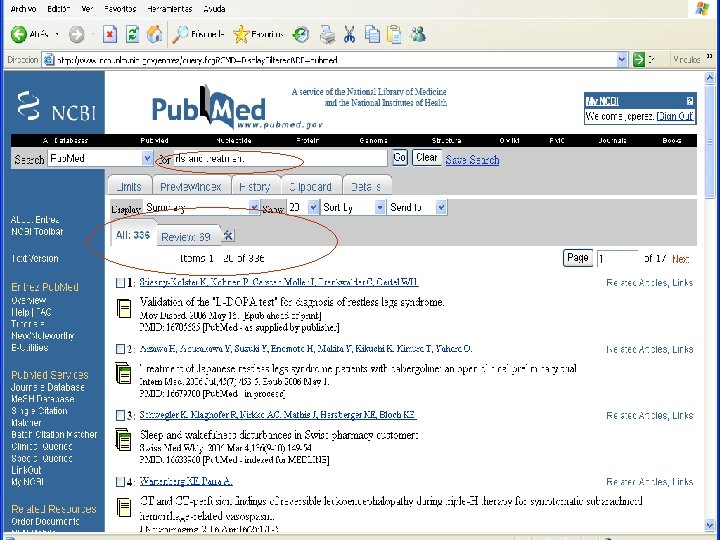Click the NCBI logo
This screenshot has height=540, width=720.
click(x=56, y=107)
